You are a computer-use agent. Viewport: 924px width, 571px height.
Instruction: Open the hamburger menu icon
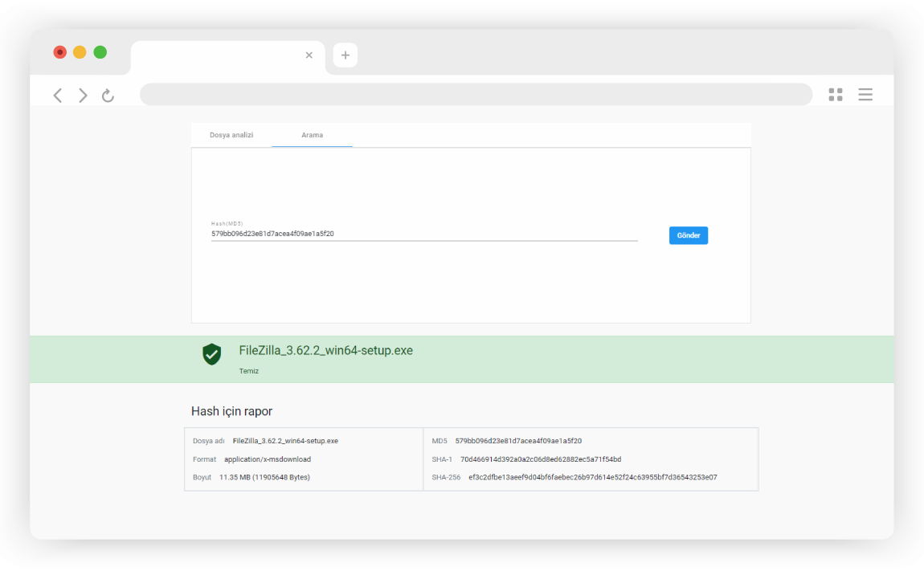[865, 94]
